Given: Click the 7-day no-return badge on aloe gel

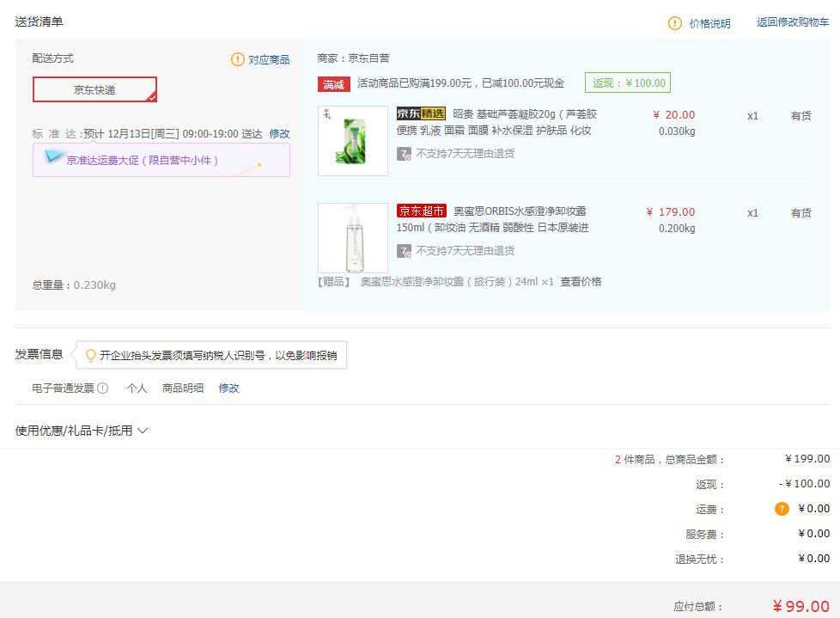Looking at the screenshot, I should pos(402,155).
